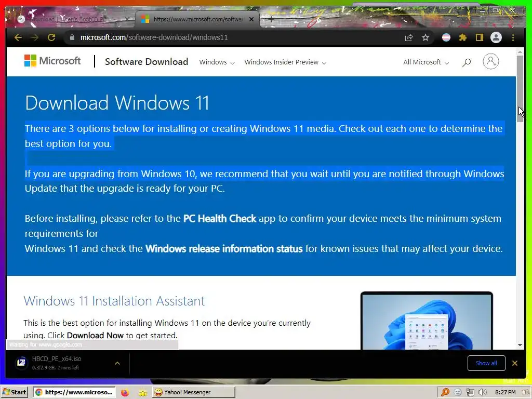Open the volume speaker tray icon
Screen dimensions: 532x399
pyautogui.click(x=483, y=393)
